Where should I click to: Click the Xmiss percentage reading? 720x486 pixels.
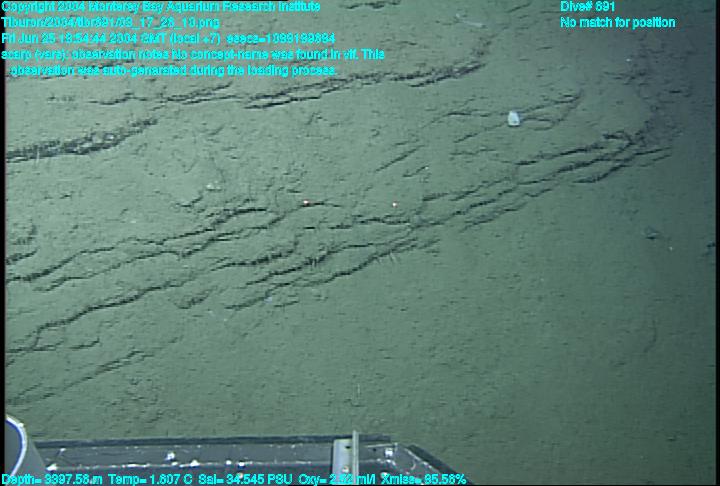[x=423, y=480]
